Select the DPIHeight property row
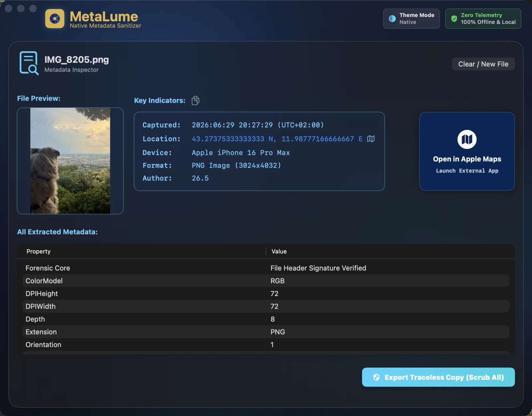This screenshot has width=532, height=416. click(x=266, y=294)
